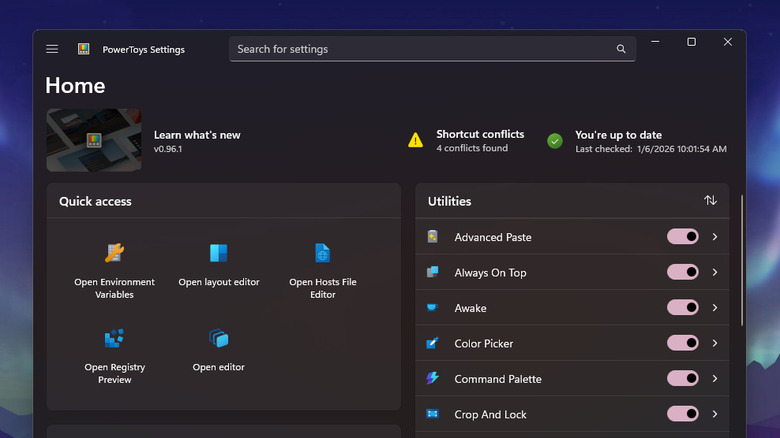The image size is (780, 438).
Task: Click the Environment Variables wrench icon
Action: [114, 253]
